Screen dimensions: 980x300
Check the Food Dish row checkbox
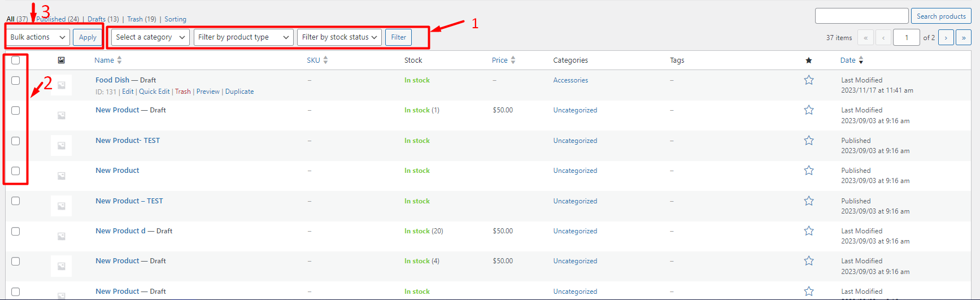click(16, 80)
